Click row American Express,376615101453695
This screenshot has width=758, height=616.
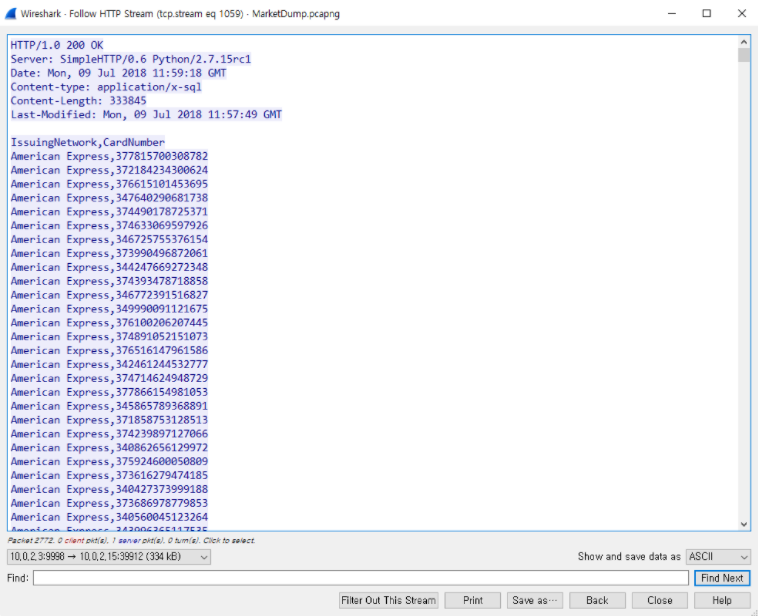click(x=109, y=184)
